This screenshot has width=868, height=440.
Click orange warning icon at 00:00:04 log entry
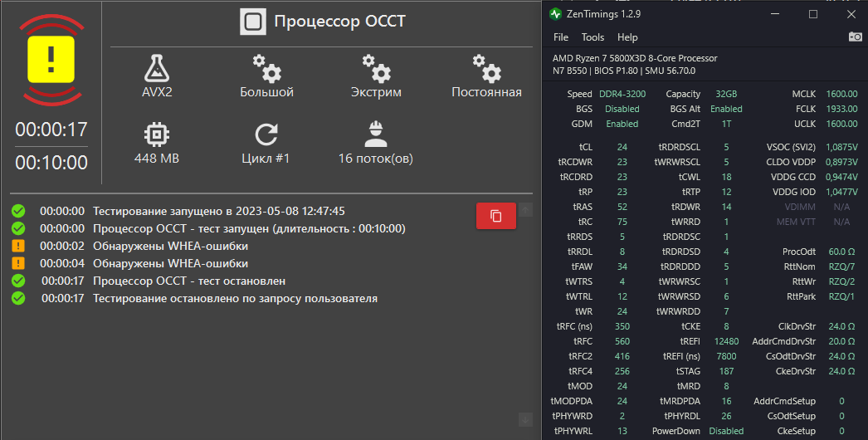tap(18, 263)
